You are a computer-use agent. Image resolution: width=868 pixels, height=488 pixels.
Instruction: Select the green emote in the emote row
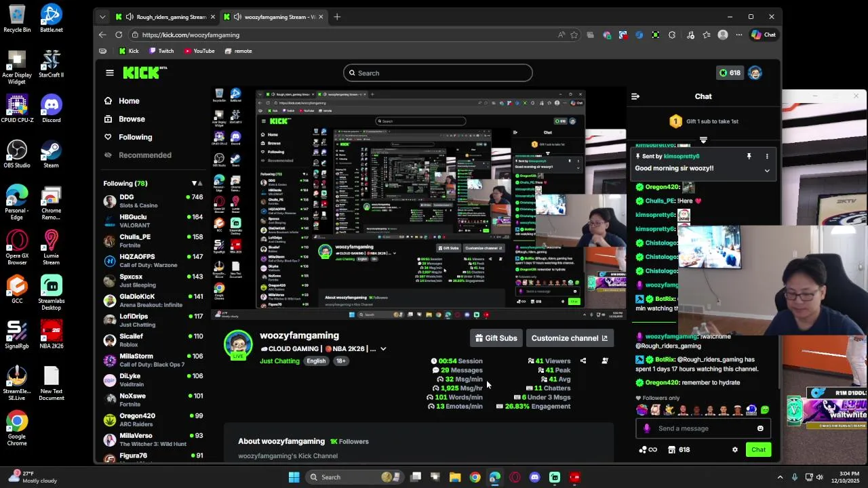click(x=765, y=410)
